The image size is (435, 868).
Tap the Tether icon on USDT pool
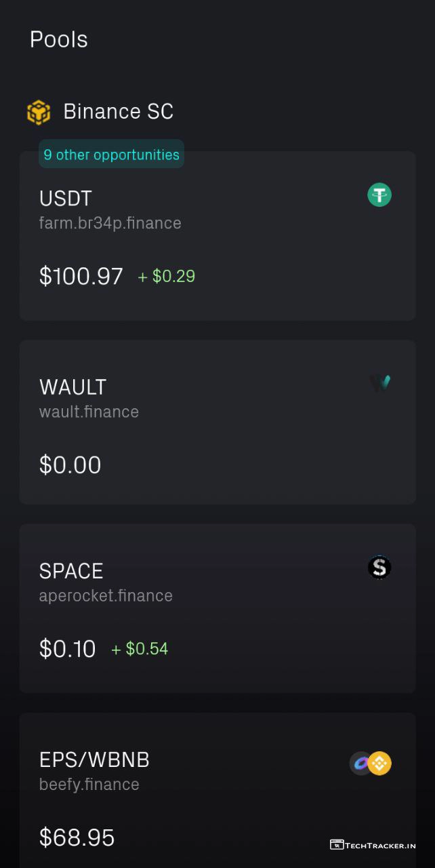pos(379,195)
